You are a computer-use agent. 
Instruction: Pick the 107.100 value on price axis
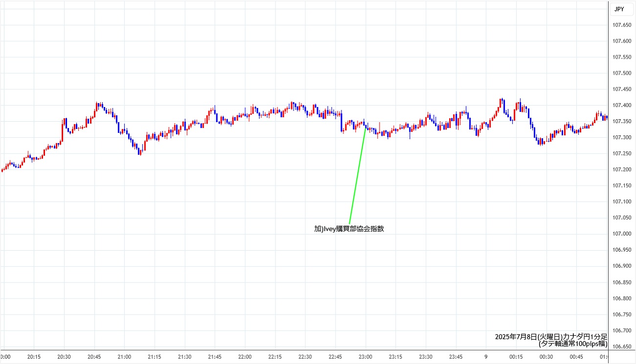click(x=622, y=202)
